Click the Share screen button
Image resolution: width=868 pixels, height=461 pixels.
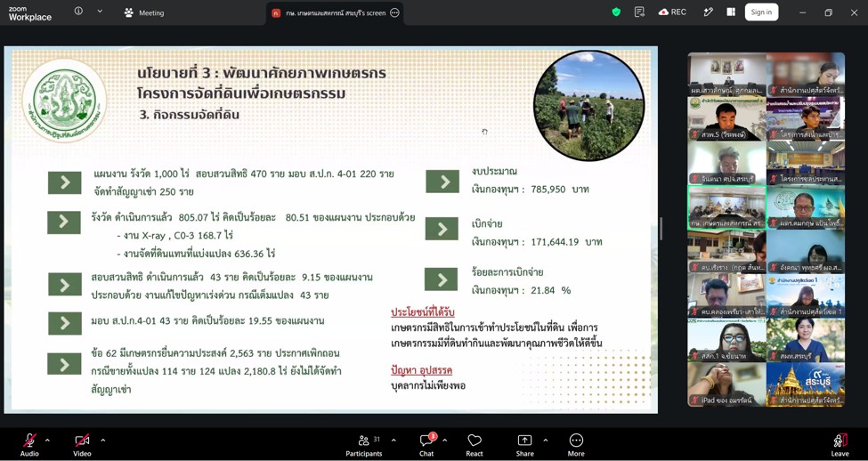(x=524, y=445)
